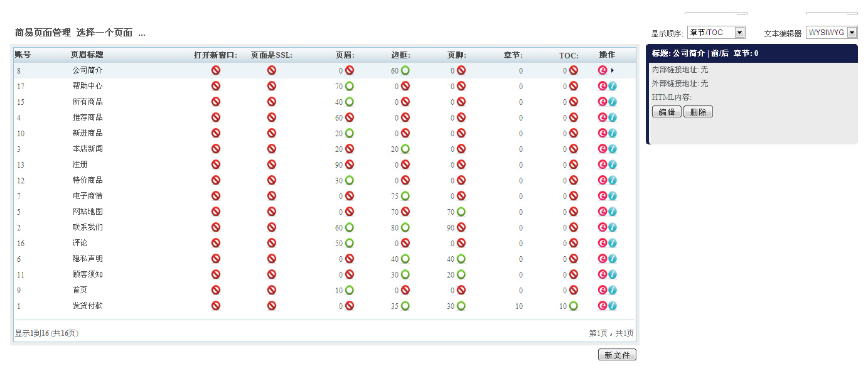The image size is (868, 378).
Task: Click the edit icon for 新进商品
Action: coord(603,133)
